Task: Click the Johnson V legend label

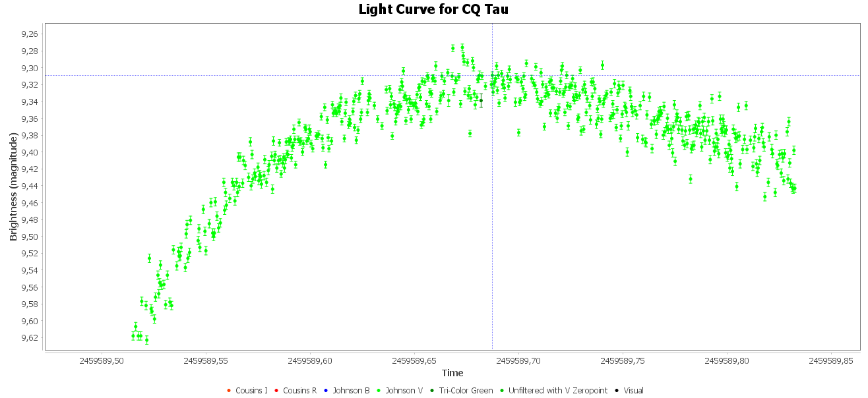Action: click(404, 391)
